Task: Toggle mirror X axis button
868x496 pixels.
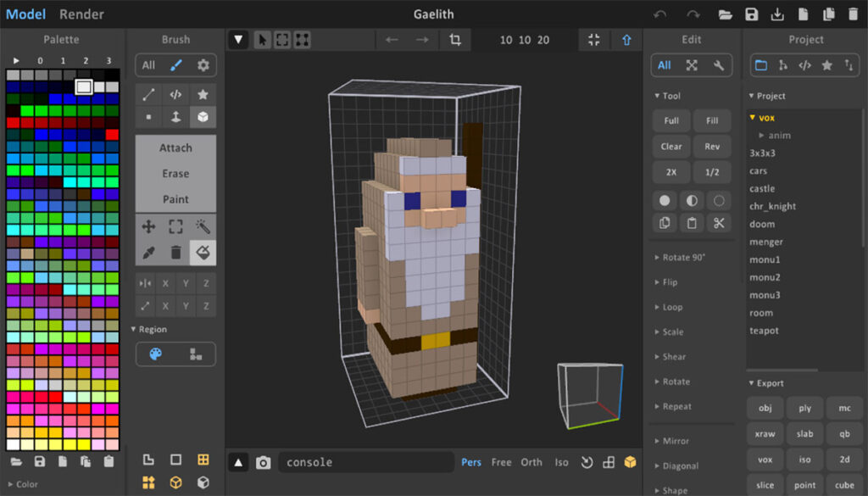Action: [165, 283]
